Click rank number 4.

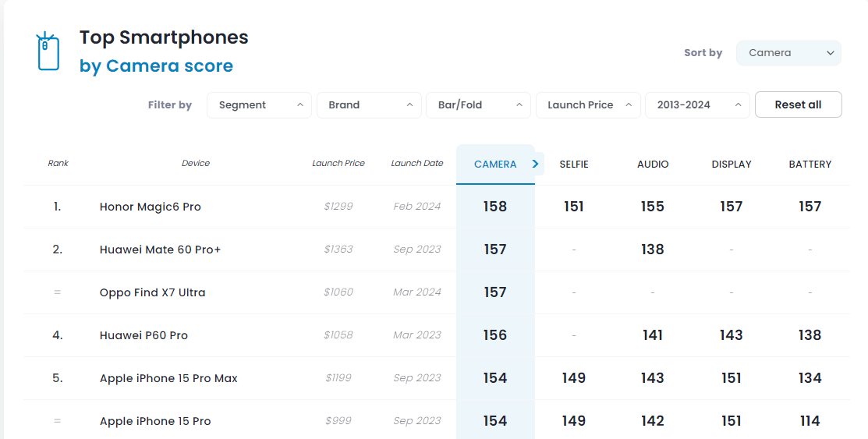point(58,335)
